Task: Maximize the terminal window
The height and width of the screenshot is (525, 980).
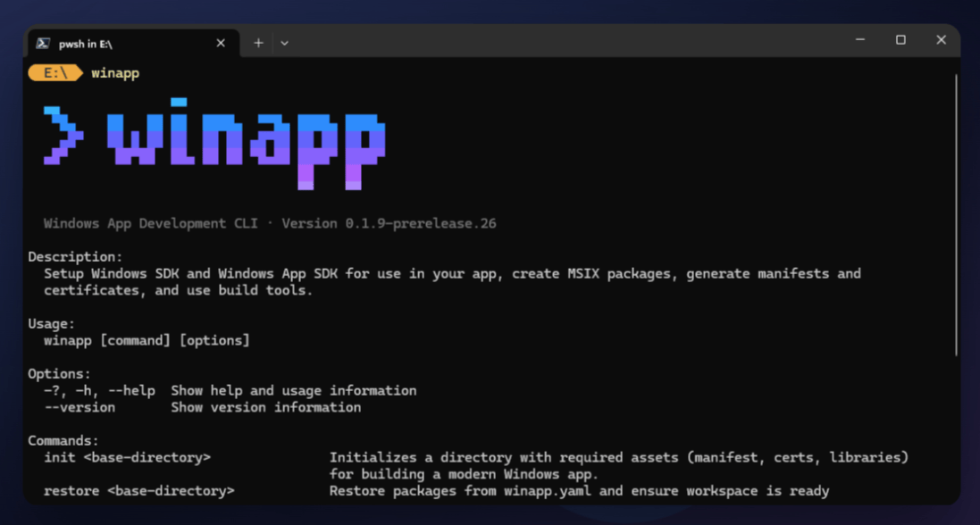Action: point(900,40)
